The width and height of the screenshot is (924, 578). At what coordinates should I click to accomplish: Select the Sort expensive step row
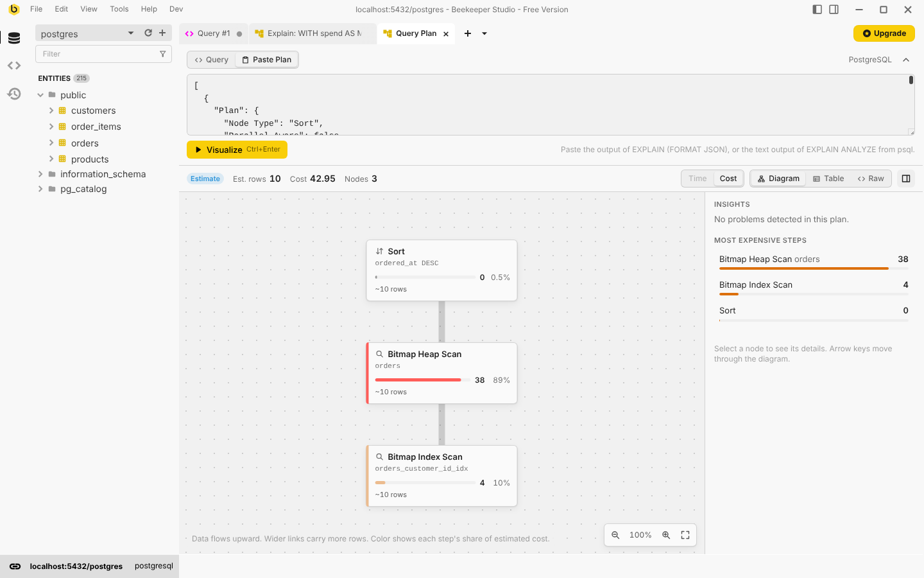[814, 313]
